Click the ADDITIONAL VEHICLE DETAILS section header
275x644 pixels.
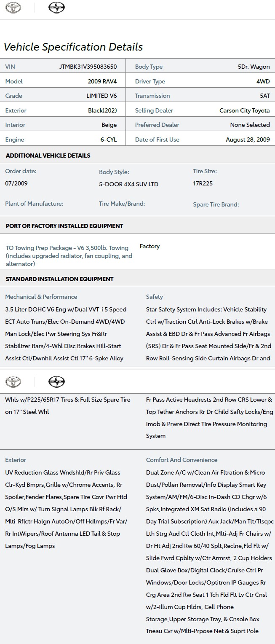[48, 156]
